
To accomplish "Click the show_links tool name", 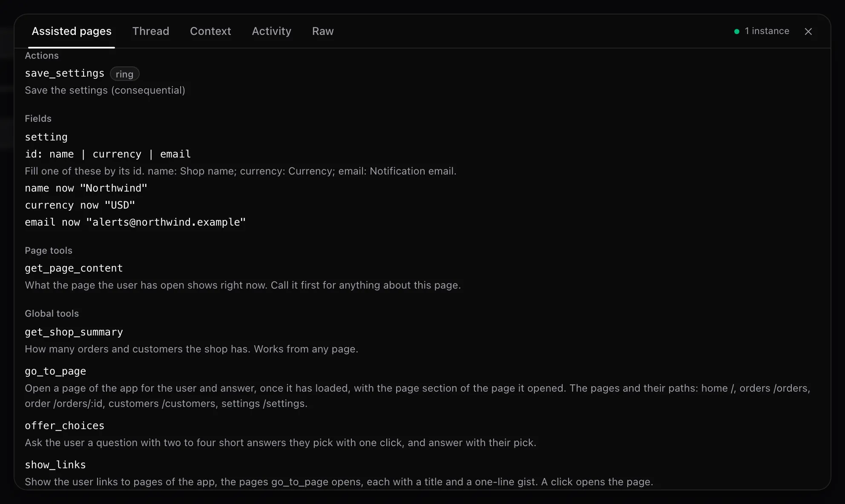I will (x=55, y=465).
